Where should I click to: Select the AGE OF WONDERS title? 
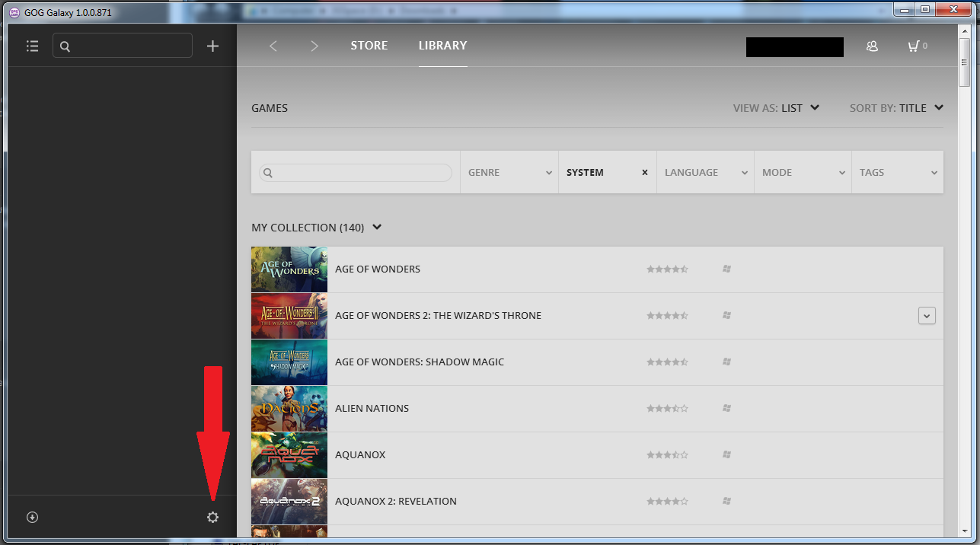tap(378, 269)
